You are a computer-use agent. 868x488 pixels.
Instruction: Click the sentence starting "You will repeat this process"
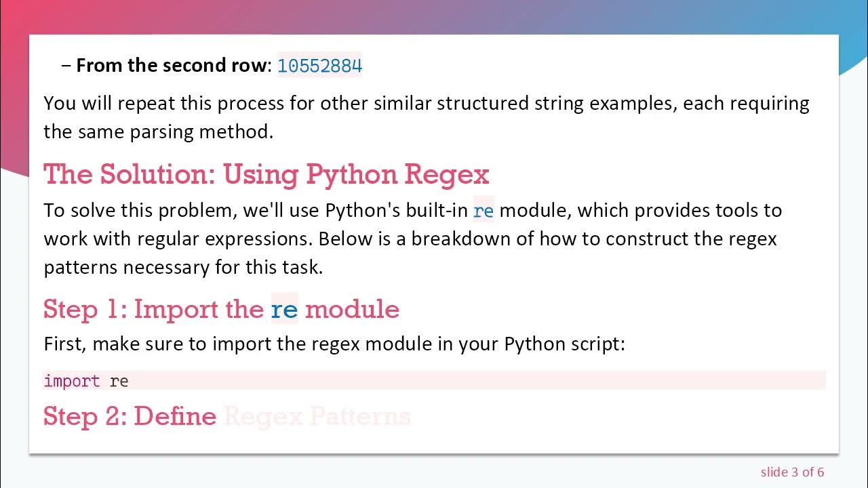(426, 104)
